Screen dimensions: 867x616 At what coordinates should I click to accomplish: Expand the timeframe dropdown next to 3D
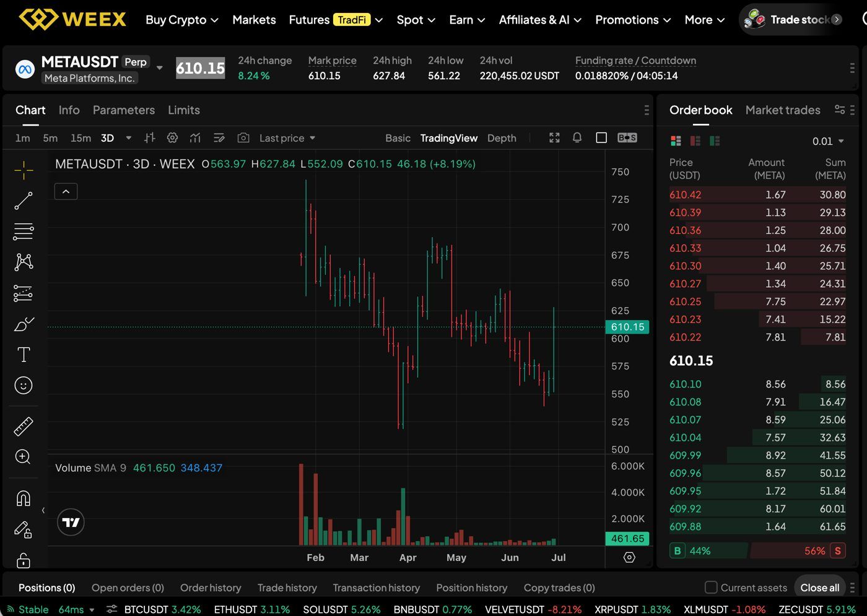point(128,137)
